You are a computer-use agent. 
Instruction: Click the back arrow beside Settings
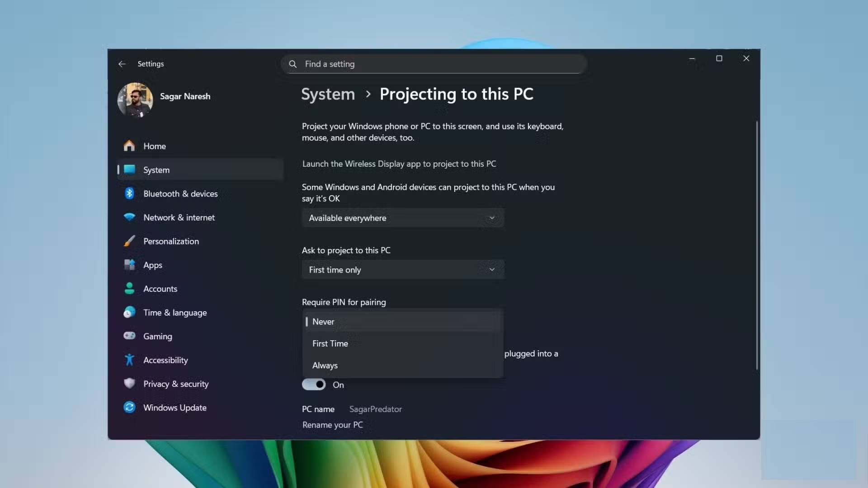(x=122, y=64)
